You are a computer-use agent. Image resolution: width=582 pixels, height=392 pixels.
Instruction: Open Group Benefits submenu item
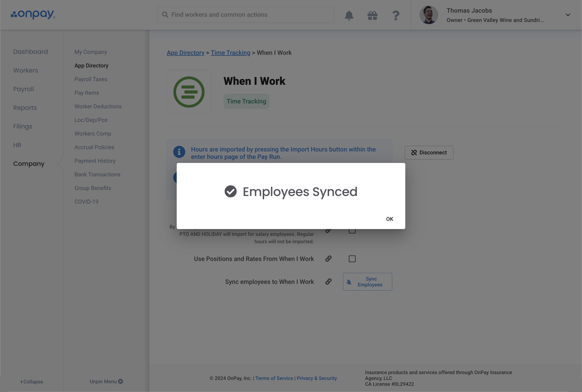pos(93,188)
